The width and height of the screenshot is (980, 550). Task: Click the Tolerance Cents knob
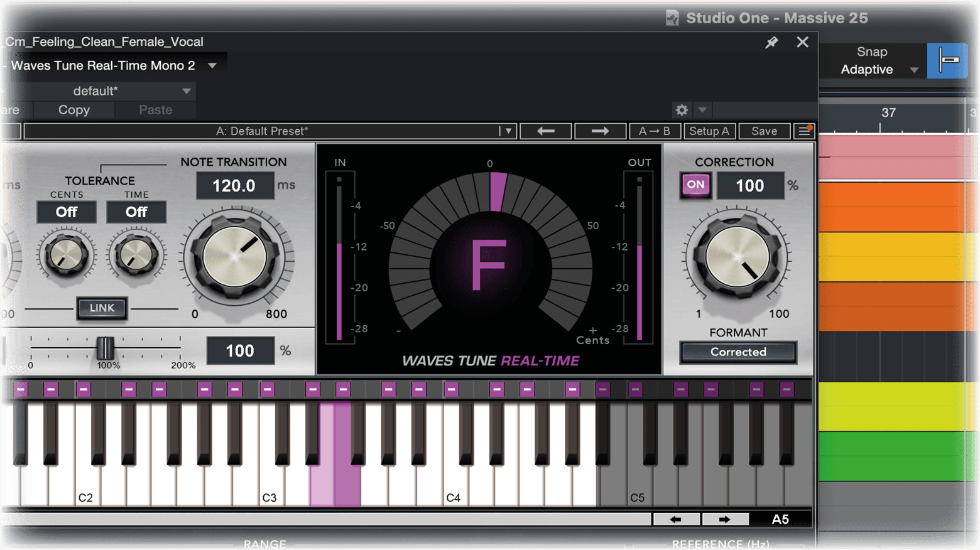coord(66,255)
